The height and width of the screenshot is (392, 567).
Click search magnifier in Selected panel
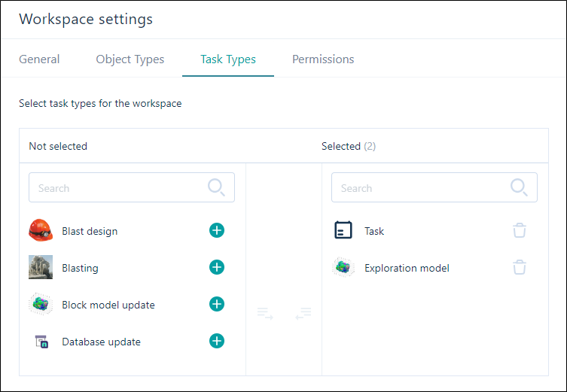click(519, 187)
